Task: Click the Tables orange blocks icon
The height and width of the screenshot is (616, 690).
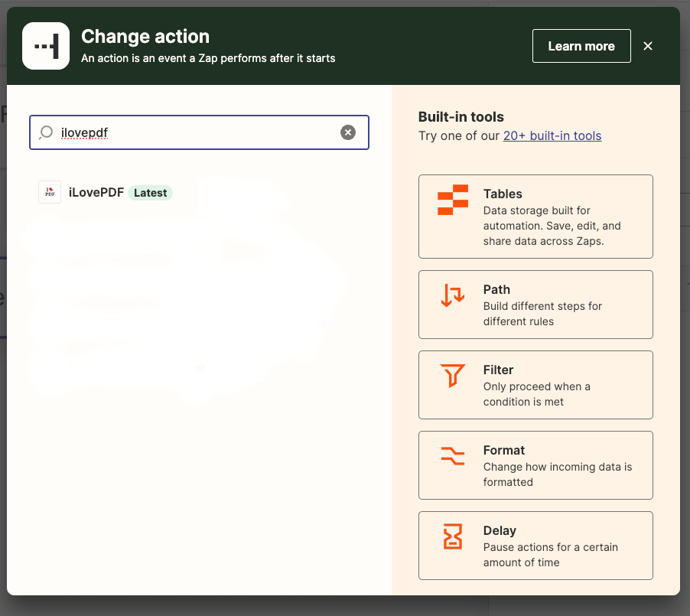Action: tap(452, 200)
